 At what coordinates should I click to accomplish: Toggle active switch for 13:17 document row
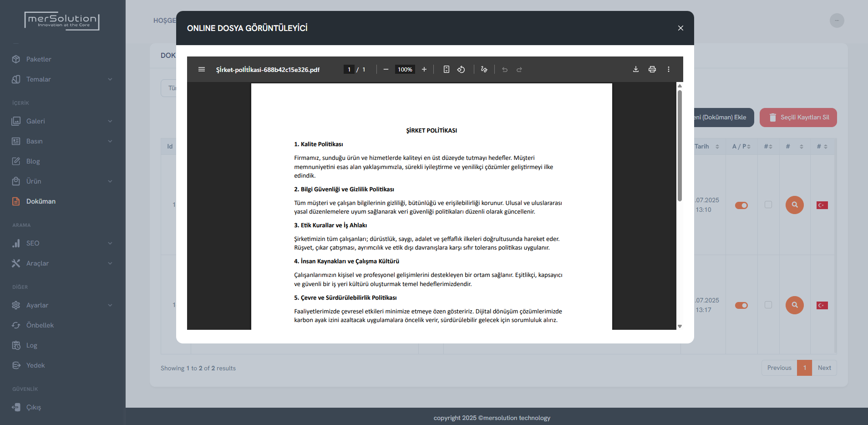pyautogui.click(x=741, y=306)
